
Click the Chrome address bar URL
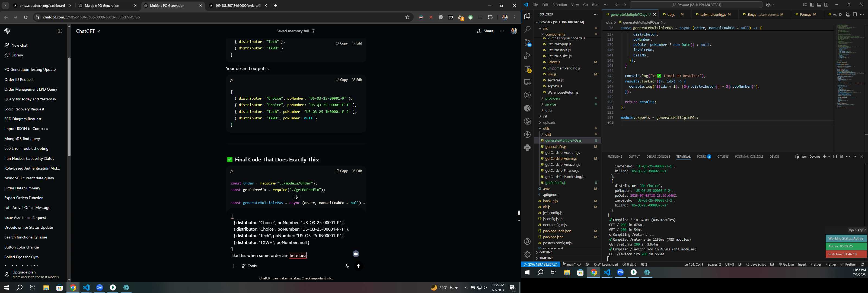(x=91, y=17)
